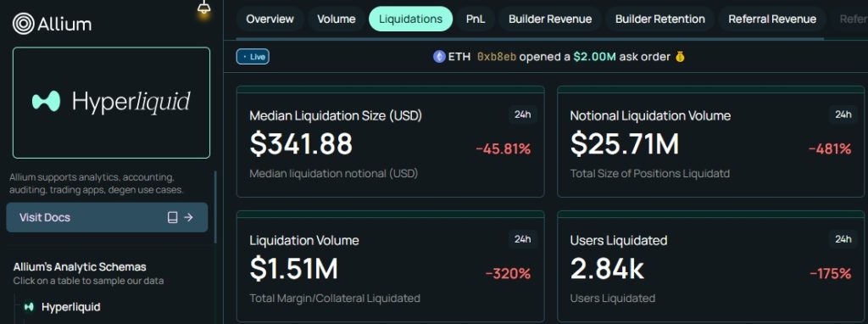Click the $341.88 median value
868x324 pixels.
[x=301, y=143]
